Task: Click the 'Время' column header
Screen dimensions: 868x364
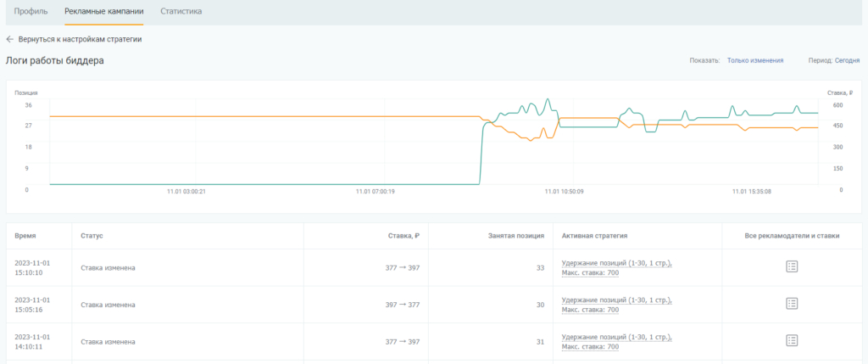Action: point(25,236)
